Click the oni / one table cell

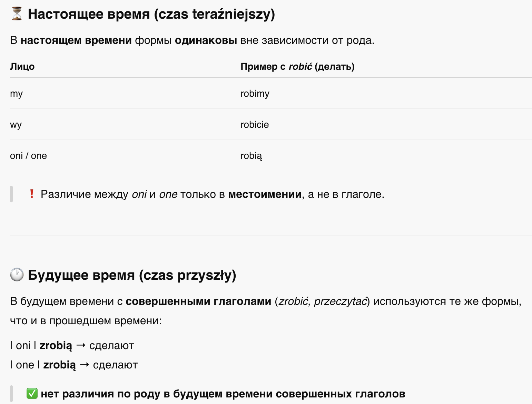point(28,156)
